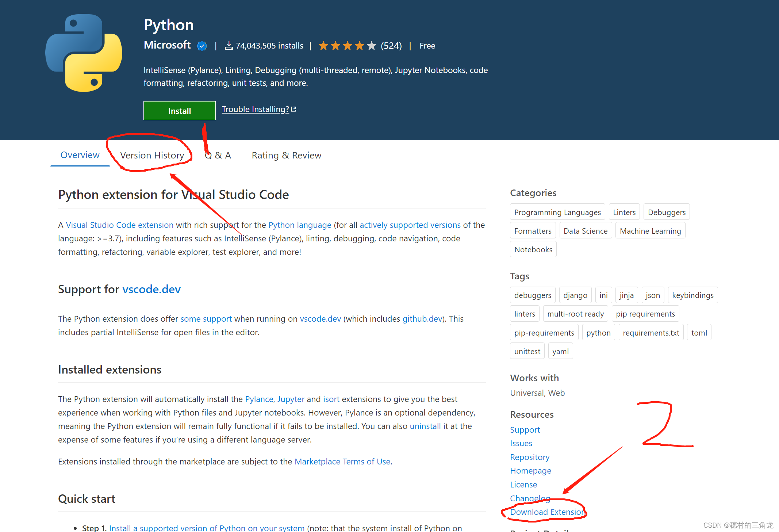Click the pip requirements tag

pyautogui.click(x=645, y=314)
